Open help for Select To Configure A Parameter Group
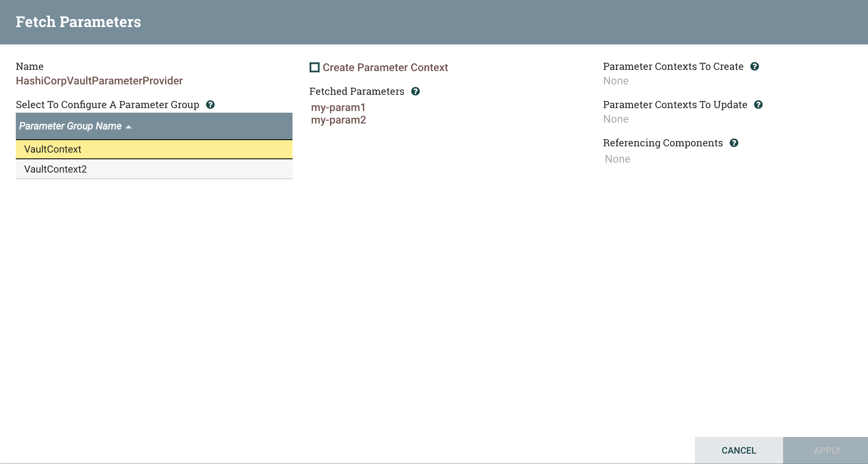This screenshot has height=464, width=868. pos(211,105)
